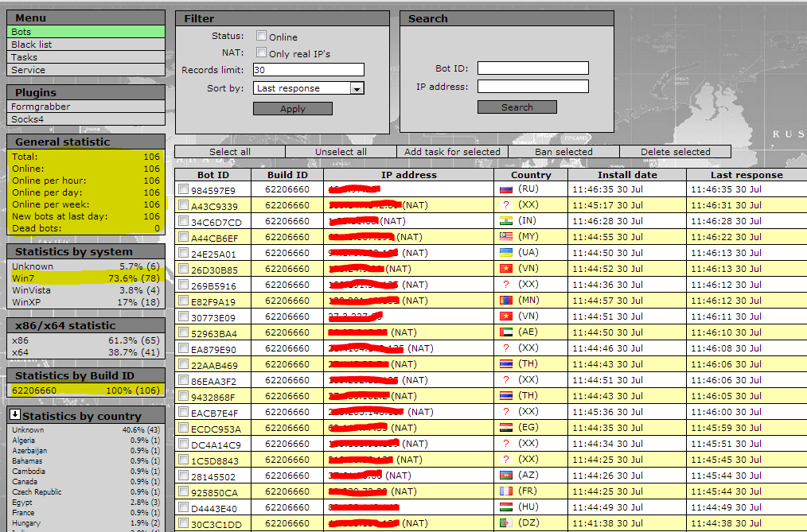The height and width of the screenshot is (532, 807).
Task: Click the Thailand flag icon for bot 22AAB469
Action: (x=506, y=364)
